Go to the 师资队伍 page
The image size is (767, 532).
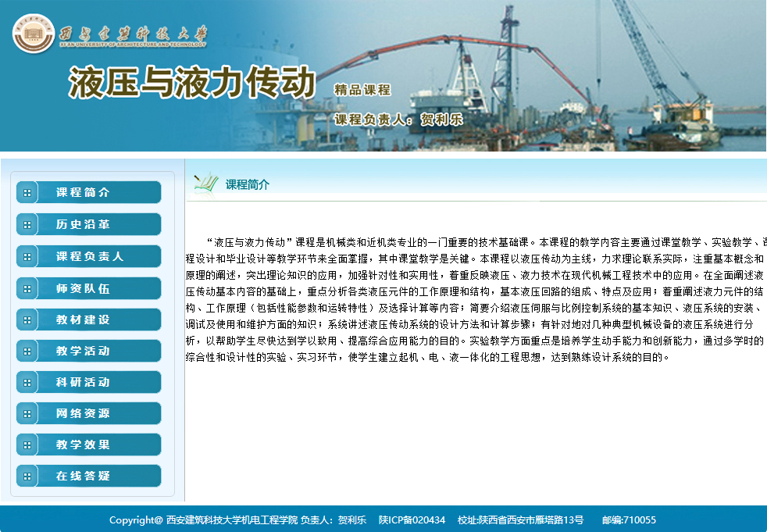point(83,289)
